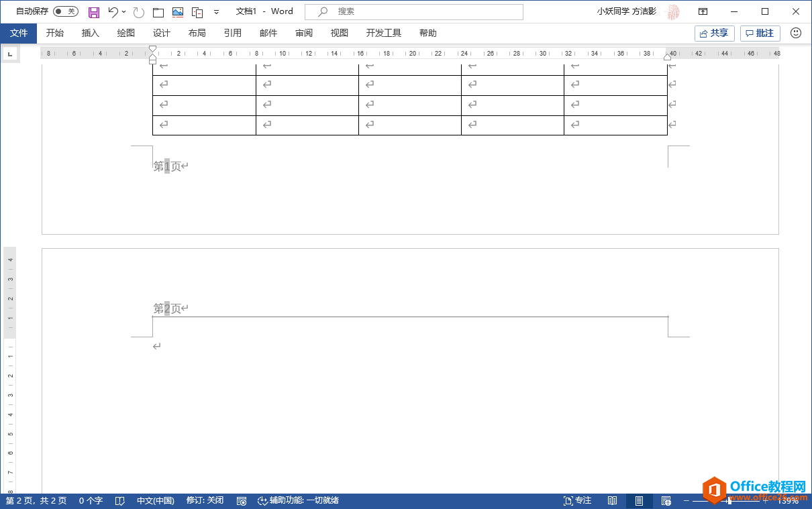Click the proofing book icon in status bar

coord(119,501)
